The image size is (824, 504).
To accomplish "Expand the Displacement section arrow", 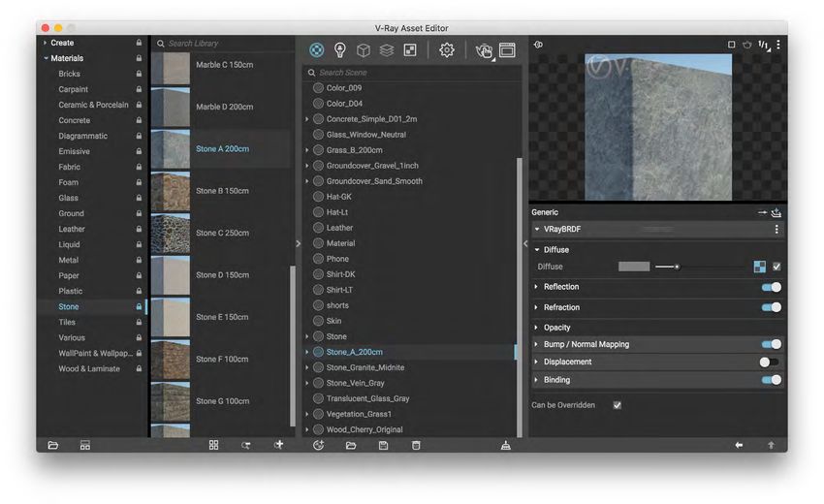I will point(536,362).
